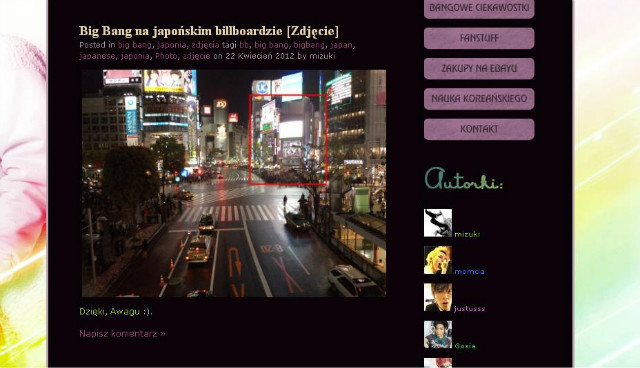Open the BANGOWE CIEKAWOSTKI sidebar page
This screenshot has height=368, width=640.
coord(479,8)
